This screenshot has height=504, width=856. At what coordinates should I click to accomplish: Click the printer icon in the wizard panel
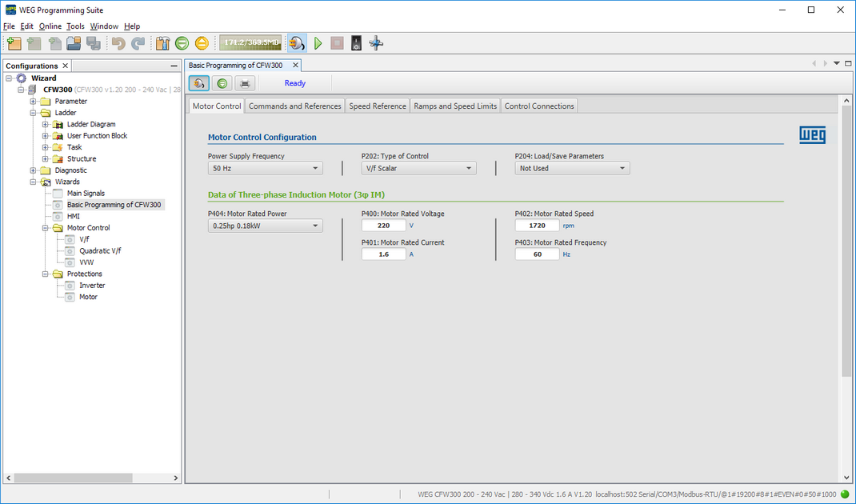click(x=245, y=82)
